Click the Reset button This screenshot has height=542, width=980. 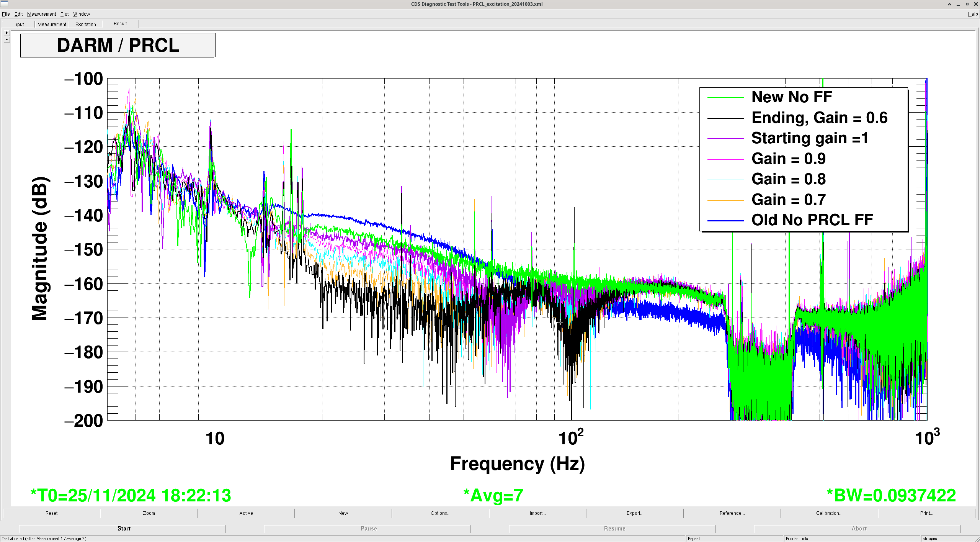51,513
